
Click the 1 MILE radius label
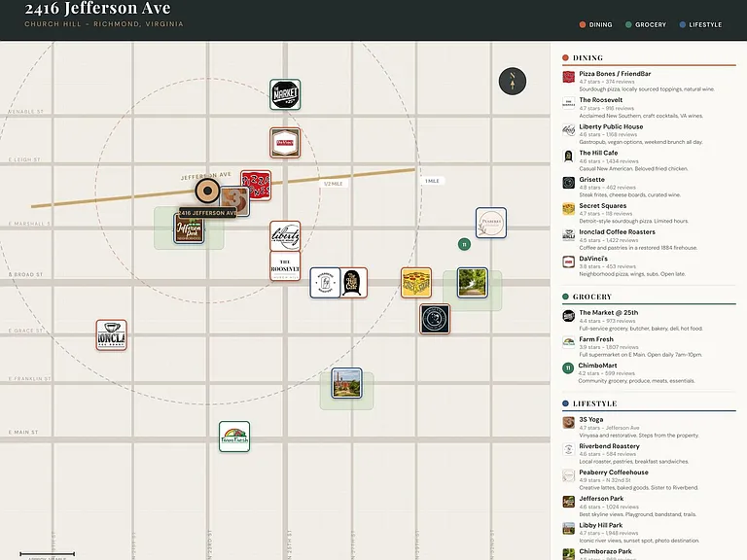click(432, 181)
